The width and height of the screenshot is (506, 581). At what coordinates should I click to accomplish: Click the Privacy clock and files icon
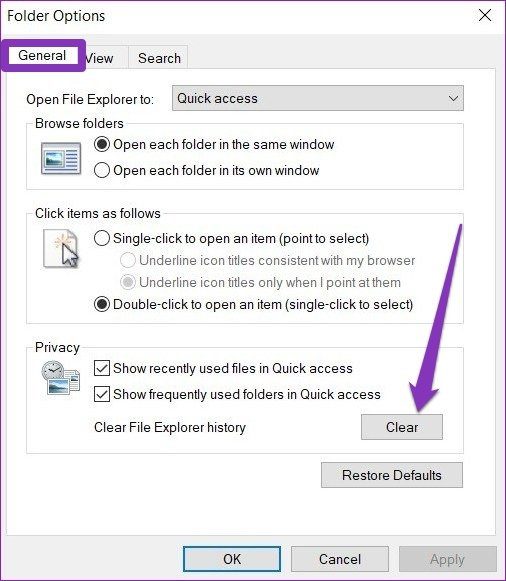click(x=61, y=377)
